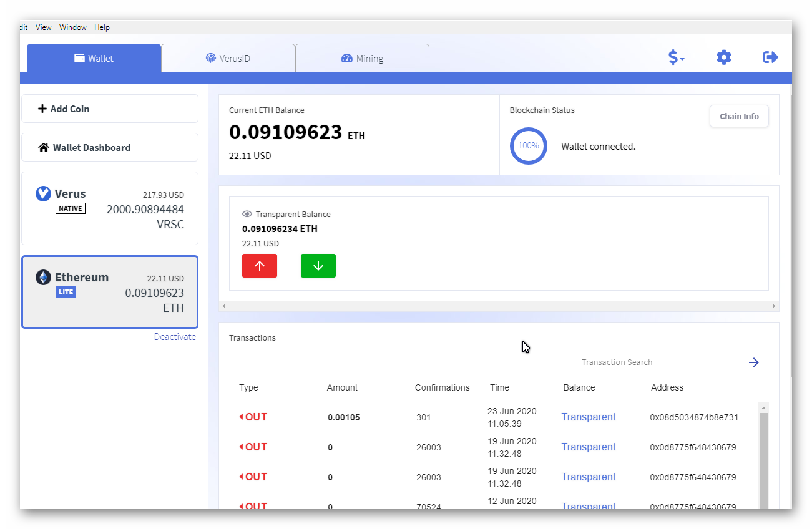Toggle the eye icon beside Transparent Balance
This screenshot has width=812, height=529.
tap(247, 214)
